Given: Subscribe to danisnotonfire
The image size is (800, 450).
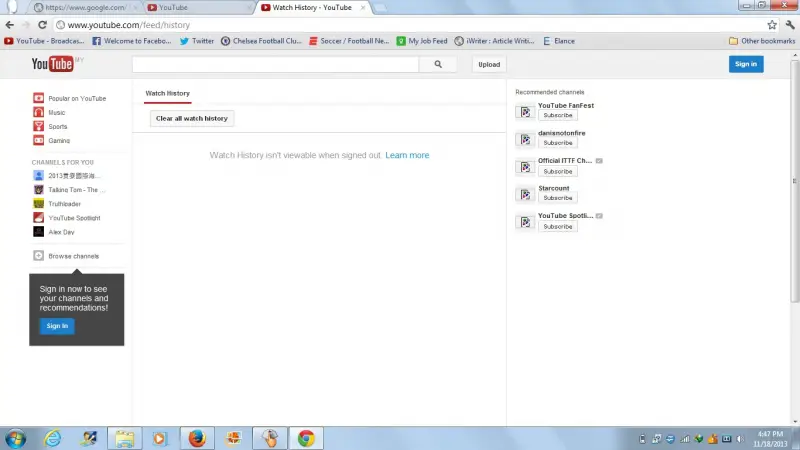Looking at the screenshot, I should (x=558, y=143).
